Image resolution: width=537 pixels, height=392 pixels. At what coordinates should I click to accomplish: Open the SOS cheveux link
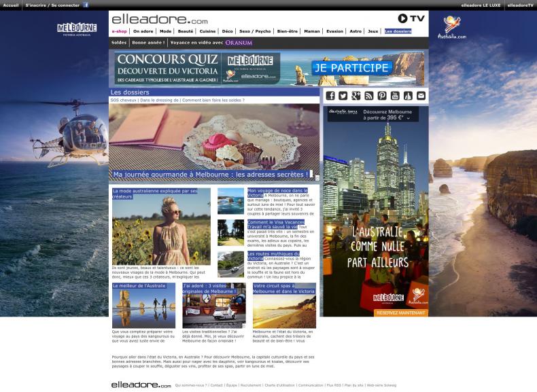(123, 101)
